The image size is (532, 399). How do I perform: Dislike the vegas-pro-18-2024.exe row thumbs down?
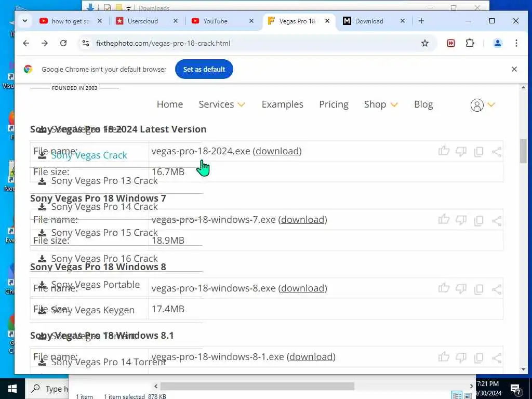pyautogui.click(x=461, y=152)
